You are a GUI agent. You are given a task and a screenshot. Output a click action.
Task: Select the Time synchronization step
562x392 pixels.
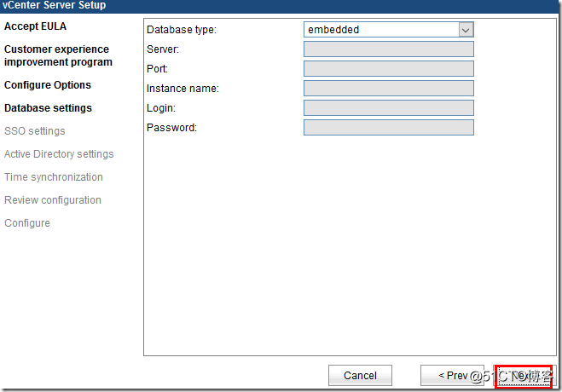coord(54,177)
